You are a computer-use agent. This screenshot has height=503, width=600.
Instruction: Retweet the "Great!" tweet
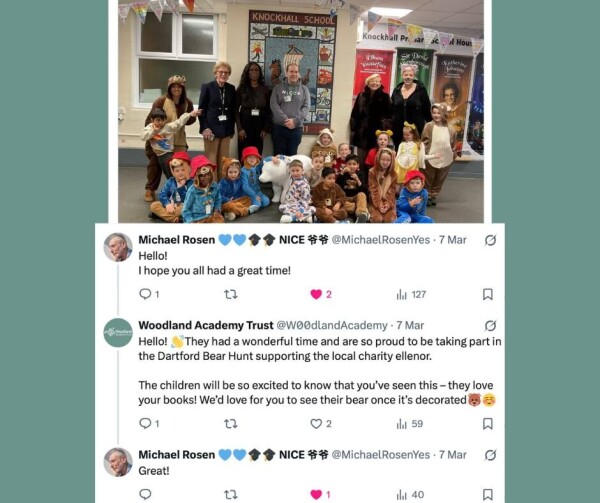(x=230, y=494)
